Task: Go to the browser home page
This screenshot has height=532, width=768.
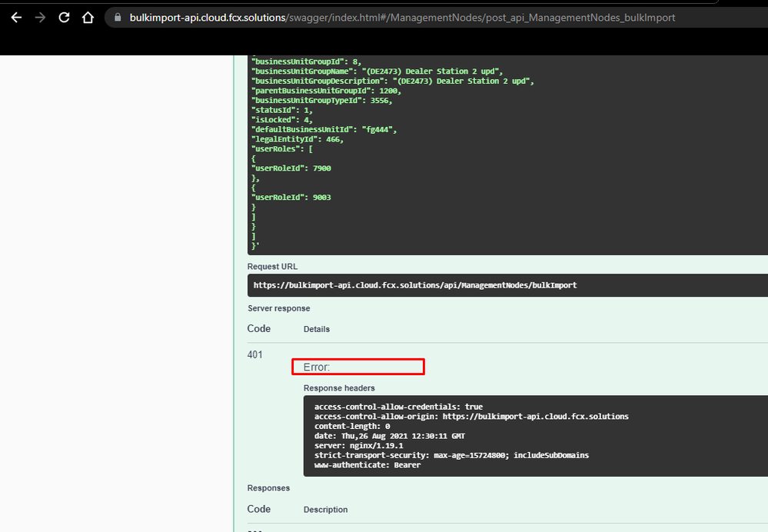Action: click(x=88, y=17)
